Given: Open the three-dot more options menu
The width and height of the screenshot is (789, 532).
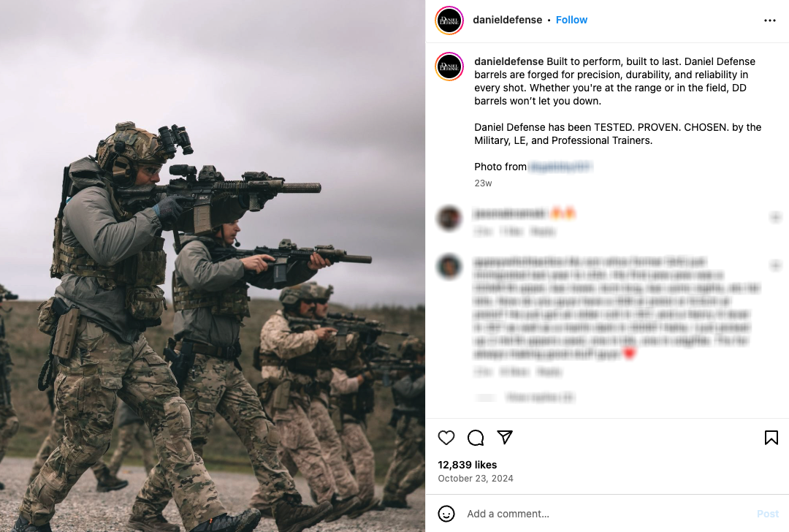Looking at the screenshot, I should tap(770, 20).
